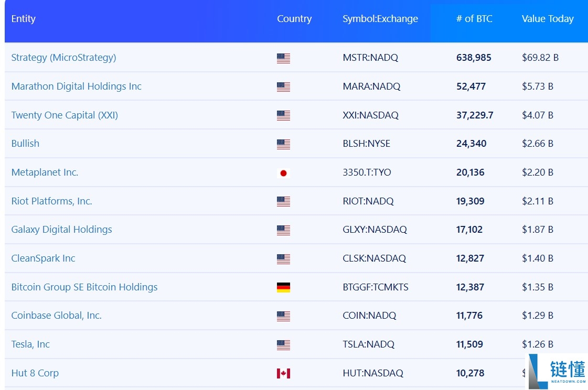The width and height of the screenshot is (588, 390).
Task: Select ticker HUT:NASDAQ
Action: [373, 373]
